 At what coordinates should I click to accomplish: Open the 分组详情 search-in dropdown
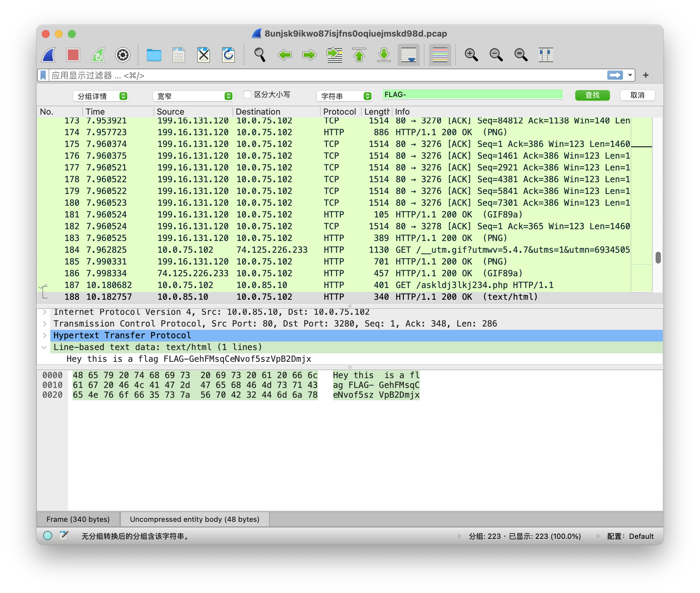click(101, 96)
